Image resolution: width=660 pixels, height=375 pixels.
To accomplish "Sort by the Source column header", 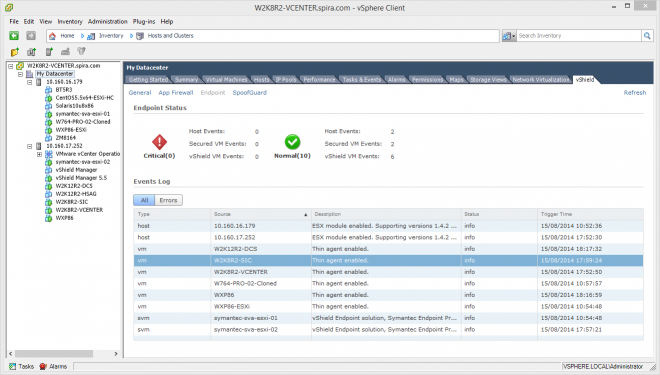I will (x=261, y=214).
